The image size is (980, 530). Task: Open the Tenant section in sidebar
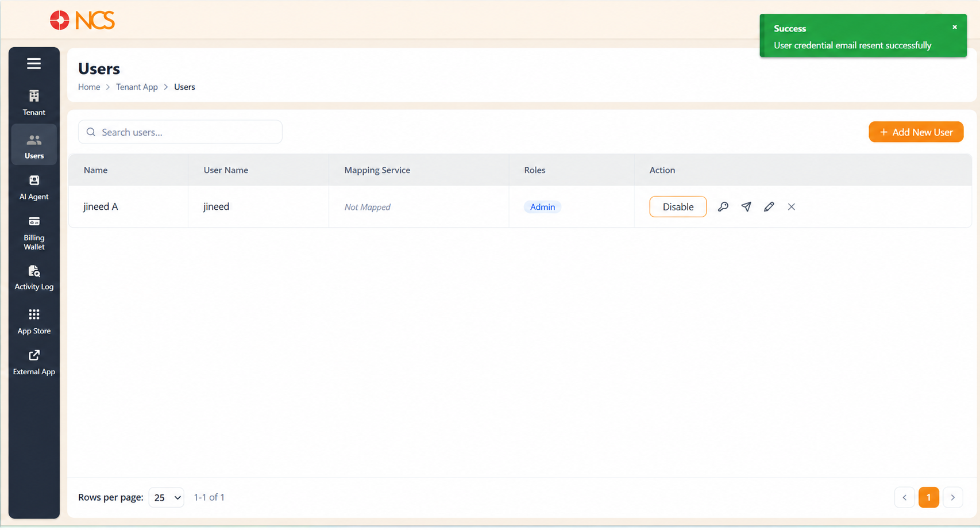(x=34, y=103)
